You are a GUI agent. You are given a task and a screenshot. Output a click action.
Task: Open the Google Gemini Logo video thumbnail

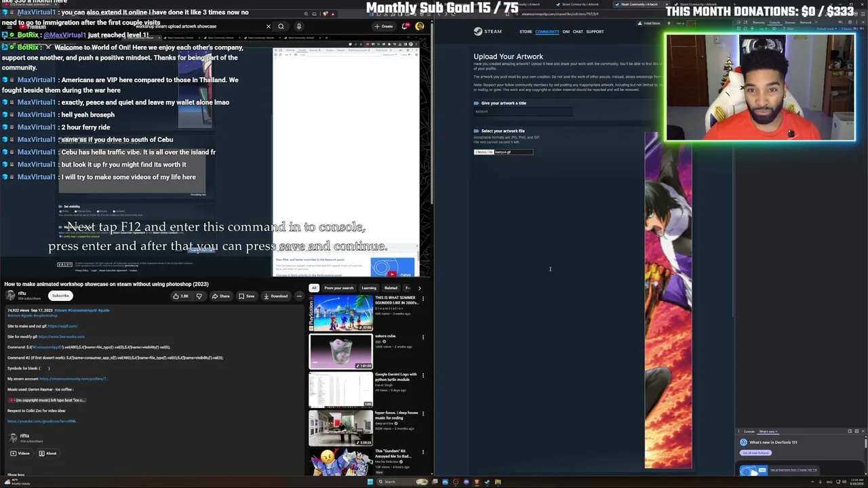(x=340, y=389)
